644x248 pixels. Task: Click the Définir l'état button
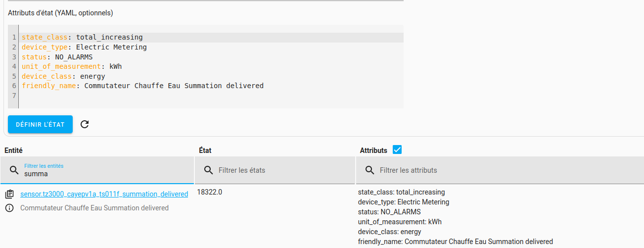click(40, 124)
